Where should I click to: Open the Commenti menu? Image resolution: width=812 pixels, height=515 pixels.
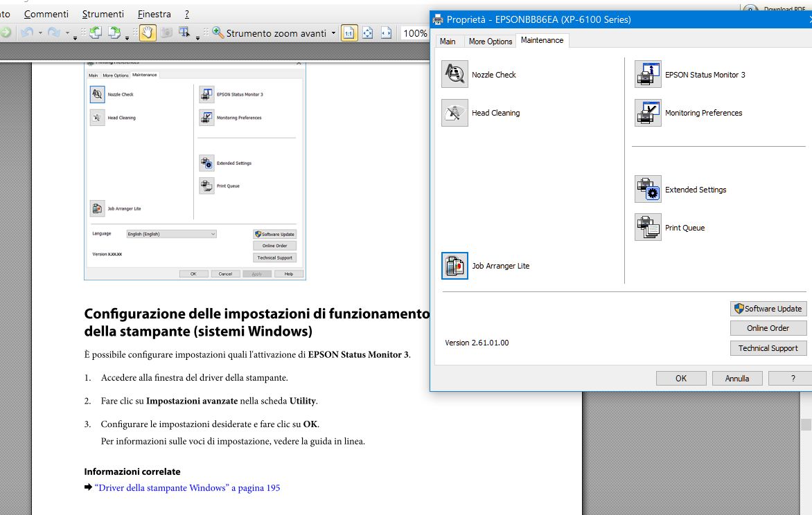46,14
